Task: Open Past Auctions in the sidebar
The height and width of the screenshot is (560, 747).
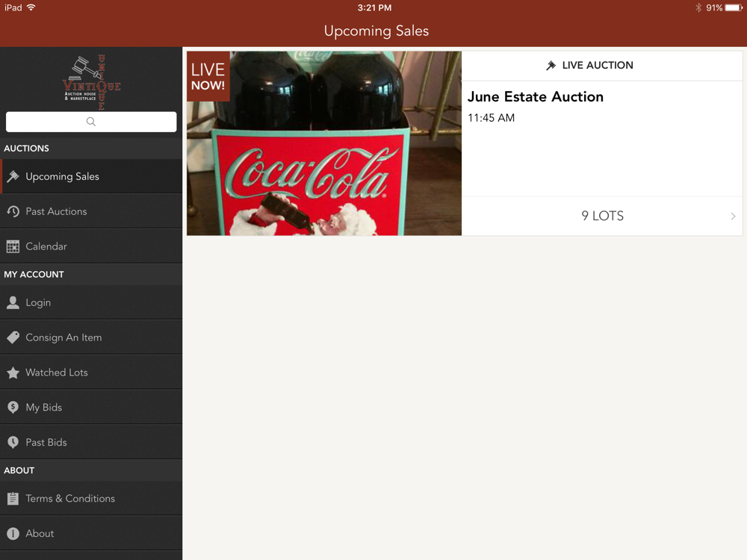Action: tap(91, 211)
